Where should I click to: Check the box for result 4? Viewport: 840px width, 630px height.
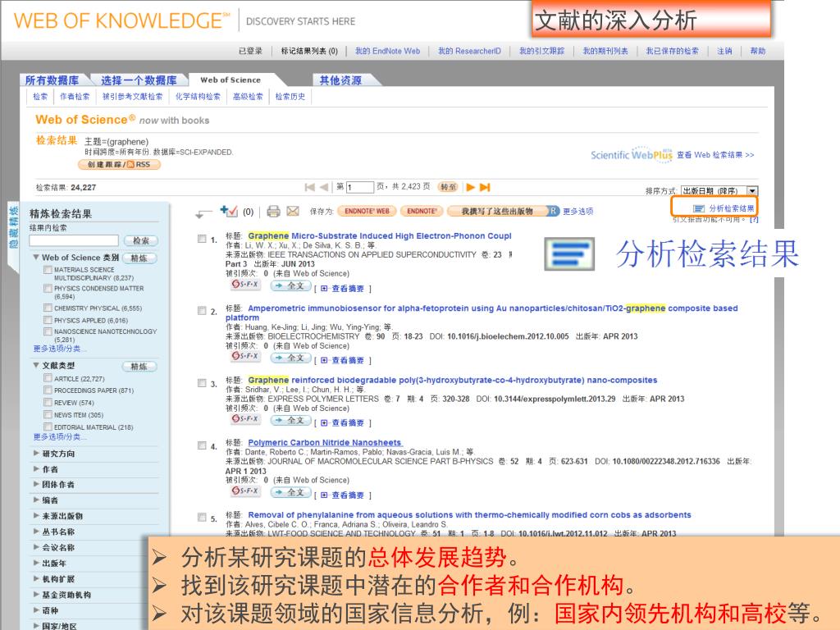point(202,445)
